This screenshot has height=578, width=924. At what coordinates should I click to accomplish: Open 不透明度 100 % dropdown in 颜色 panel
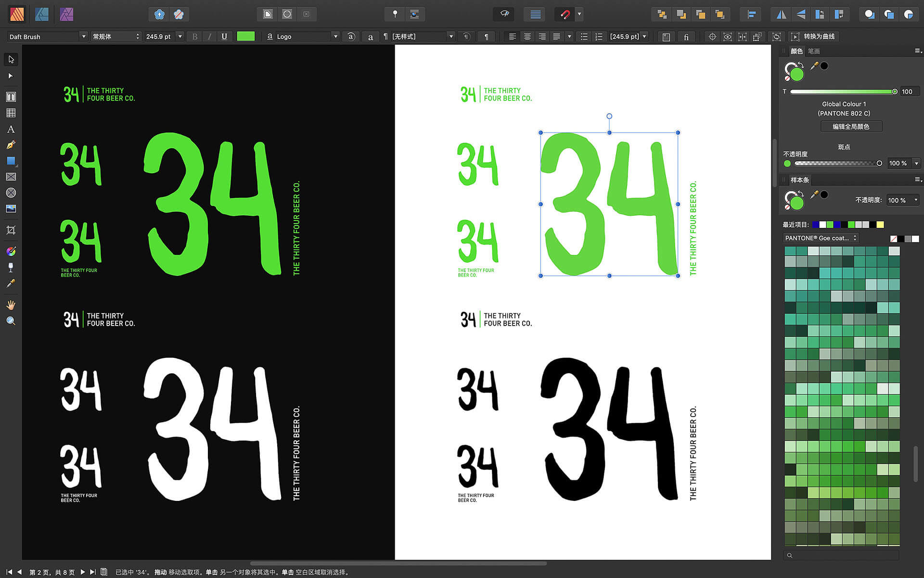(917, 163)
